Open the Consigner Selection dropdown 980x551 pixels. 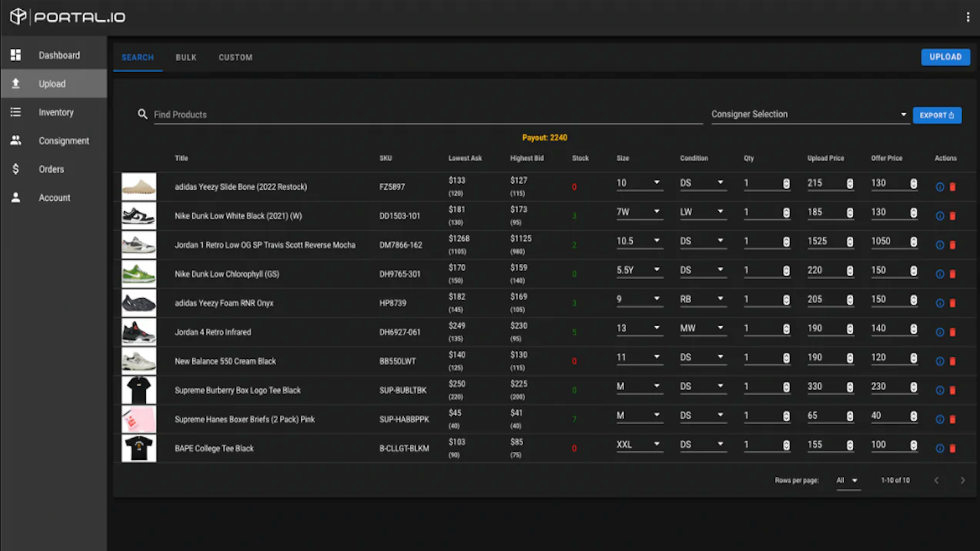[x=809, y=114]
